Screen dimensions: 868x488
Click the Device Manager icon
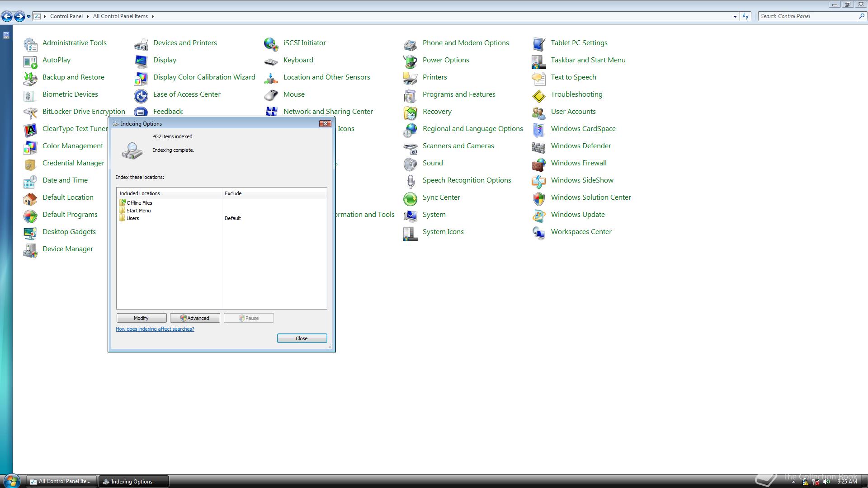click(x=30, y=250)
